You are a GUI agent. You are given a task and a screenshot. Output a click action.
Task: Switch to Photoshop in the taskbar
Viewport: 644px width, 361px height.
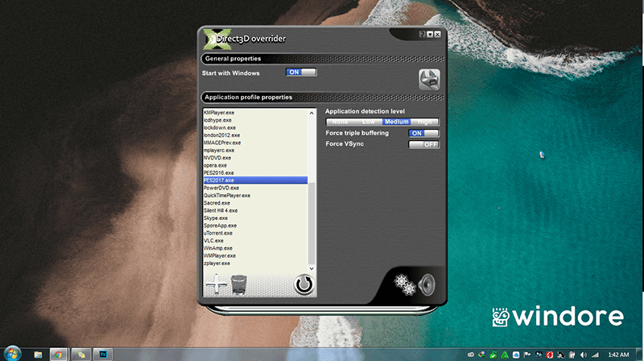tap(103, 355)
